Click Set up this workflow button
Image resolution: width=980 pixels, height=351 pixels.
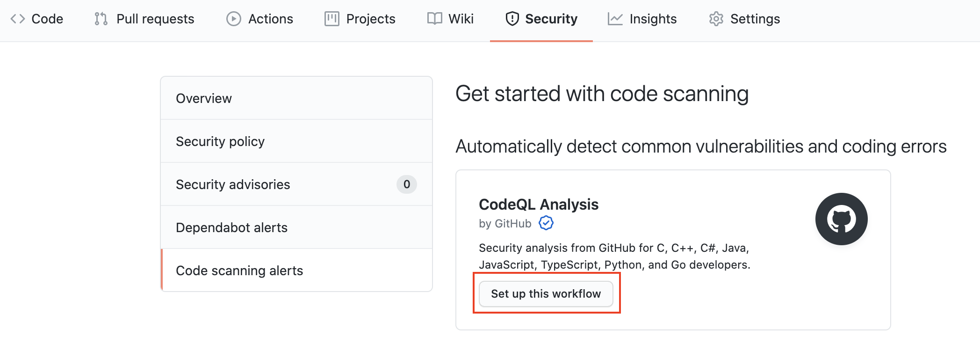coord(546,294)
